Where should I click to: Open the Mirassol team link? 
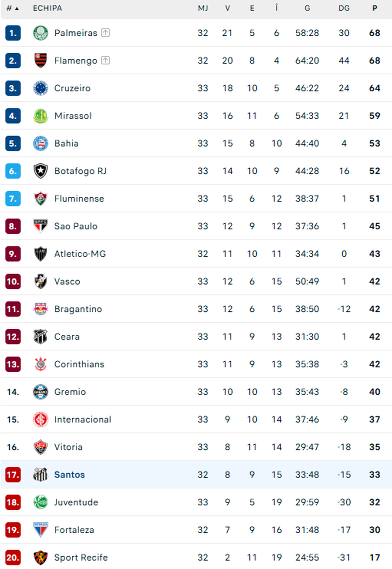(73, 116)
